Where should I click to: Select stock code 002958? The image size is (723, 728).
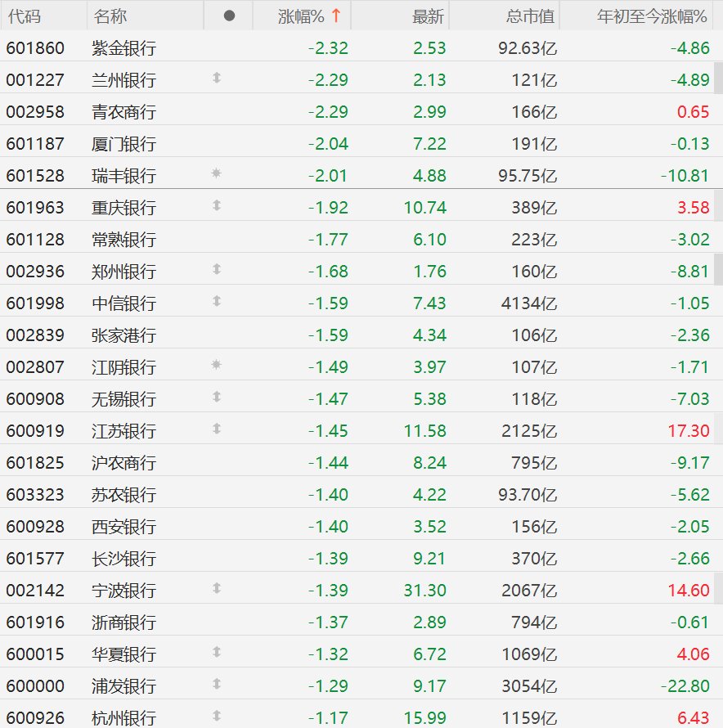tap(35, 112)
